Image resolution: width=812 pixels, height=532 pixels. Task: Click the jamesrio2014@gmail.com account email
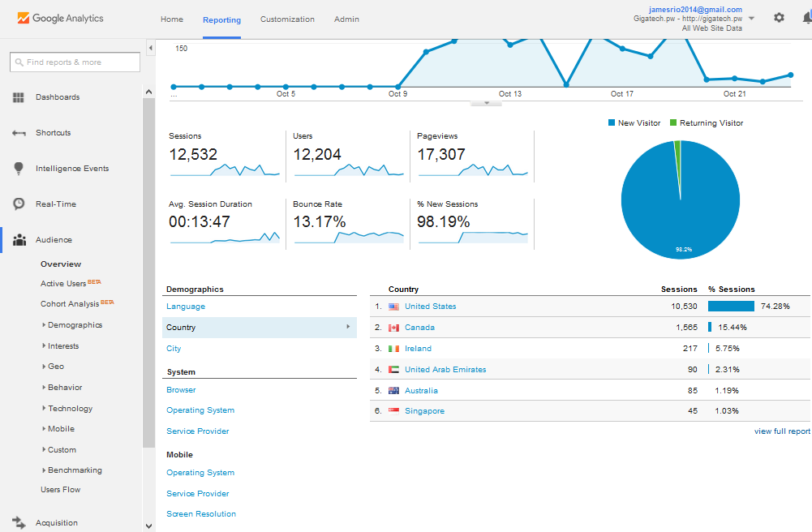pos(695,9)
